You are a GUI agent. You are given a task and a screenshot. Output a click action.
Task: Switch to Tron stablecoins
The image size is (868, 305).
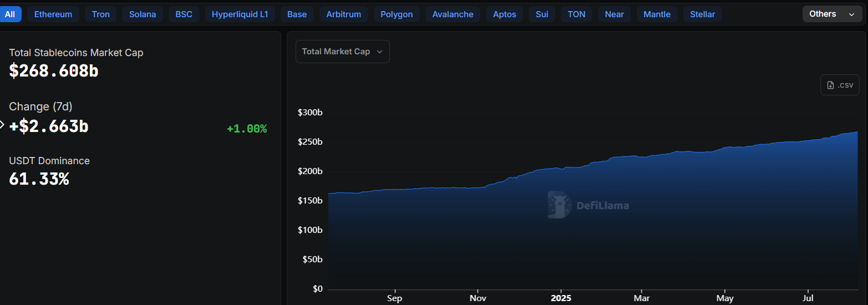click(x=100, y=14)
